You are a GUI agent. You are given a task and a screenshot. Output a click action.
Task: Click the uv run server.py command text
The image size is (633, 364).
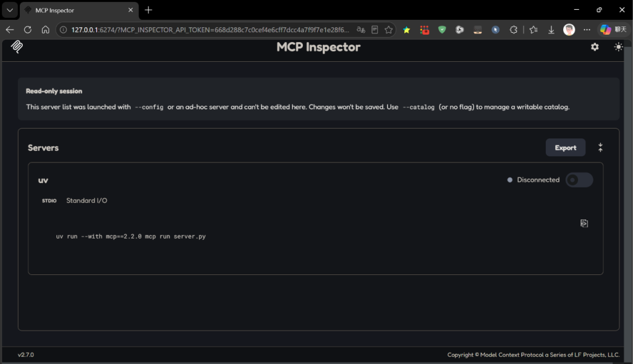[x=131, y=237]
